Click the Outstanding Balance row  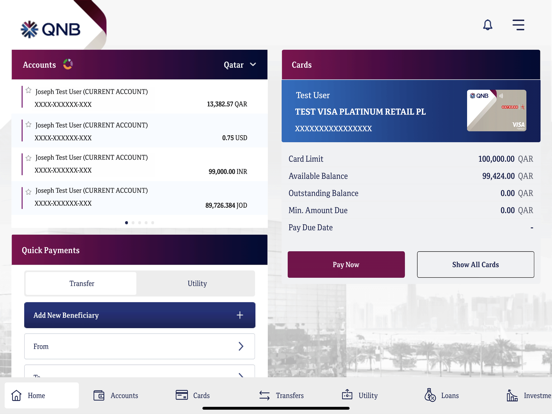tap(411, 193)
